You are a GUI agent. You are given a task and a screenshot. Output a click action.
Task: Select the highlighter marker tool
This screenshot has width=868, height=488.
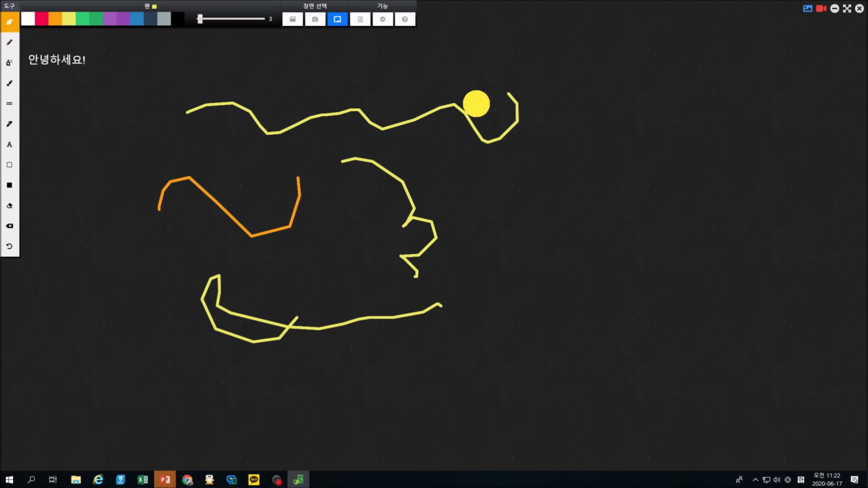click(x=10, y=124)
